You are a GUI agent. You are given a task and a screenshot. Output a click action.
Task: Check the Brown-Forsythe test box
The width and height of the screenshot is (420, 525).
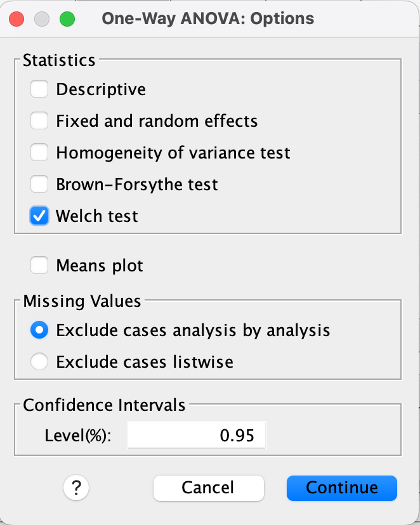pyautogui.click(x=40, y=185)
